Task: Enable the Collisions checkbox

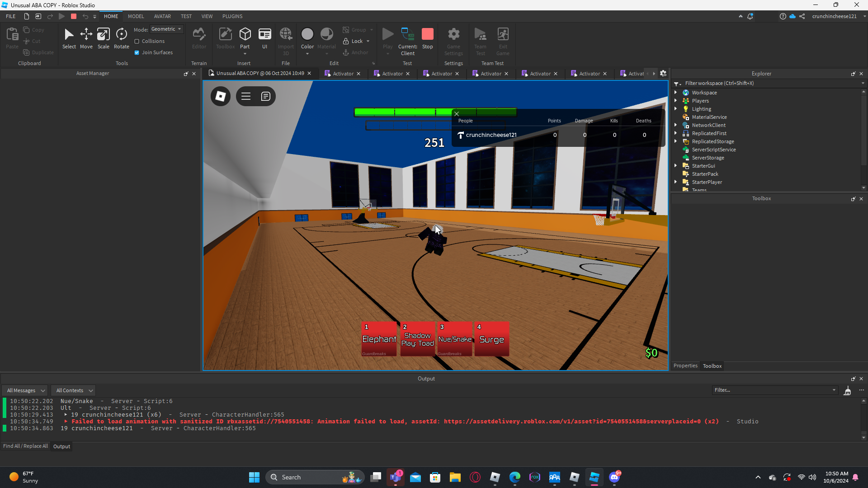Action: click(137, 41)
